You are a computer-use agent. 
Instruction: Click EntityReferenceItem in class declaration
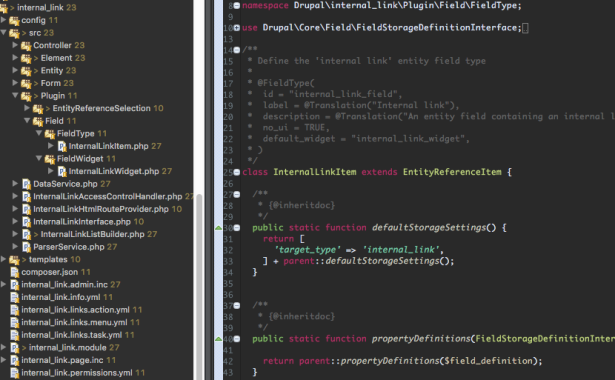[x=452, y=172]
